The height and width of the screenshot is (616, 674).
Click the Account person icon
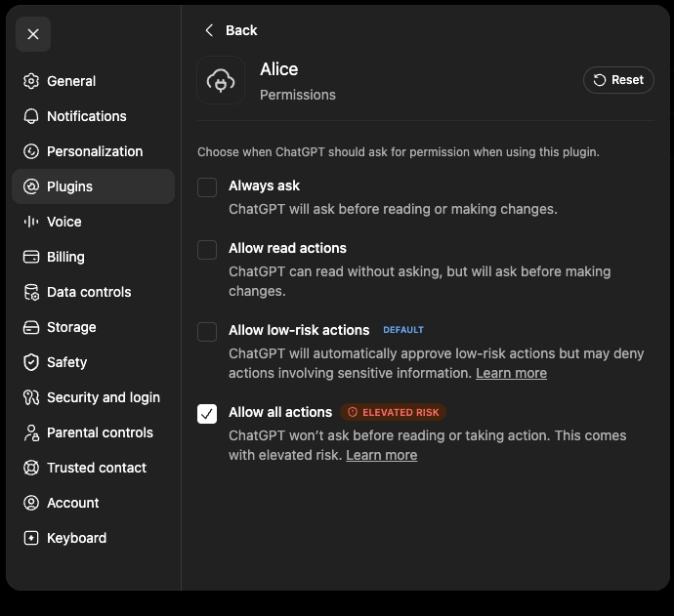pyautogui.click(x=31, y=503)
